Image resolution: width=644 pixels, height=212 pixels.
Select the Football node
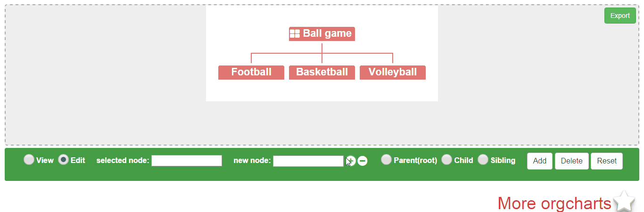coord(251,73)
